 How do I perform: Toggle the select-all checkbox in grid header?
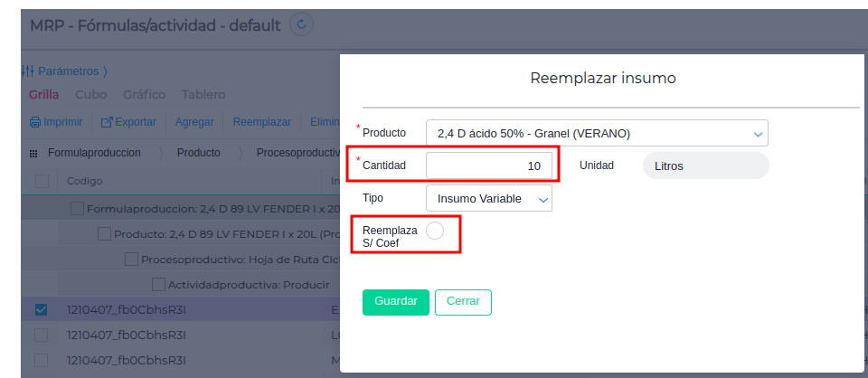tap(42, 181)
